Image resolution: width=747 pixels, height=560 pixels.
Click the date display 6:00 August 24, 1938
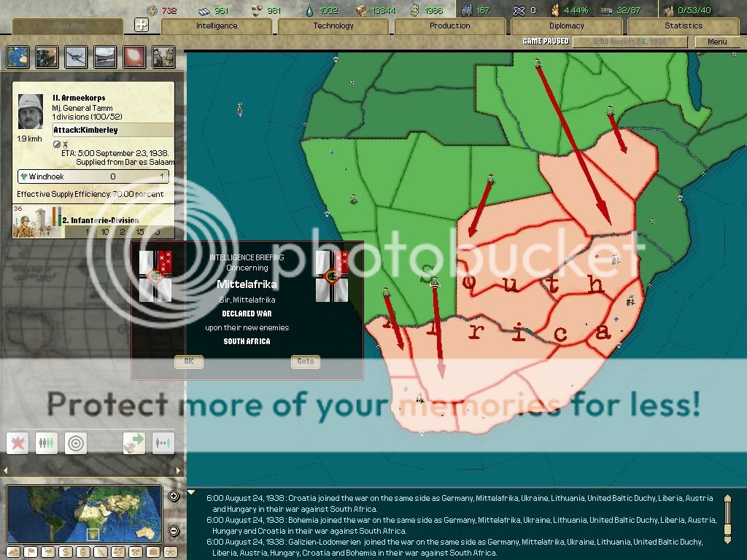click(x=630, y=42)
